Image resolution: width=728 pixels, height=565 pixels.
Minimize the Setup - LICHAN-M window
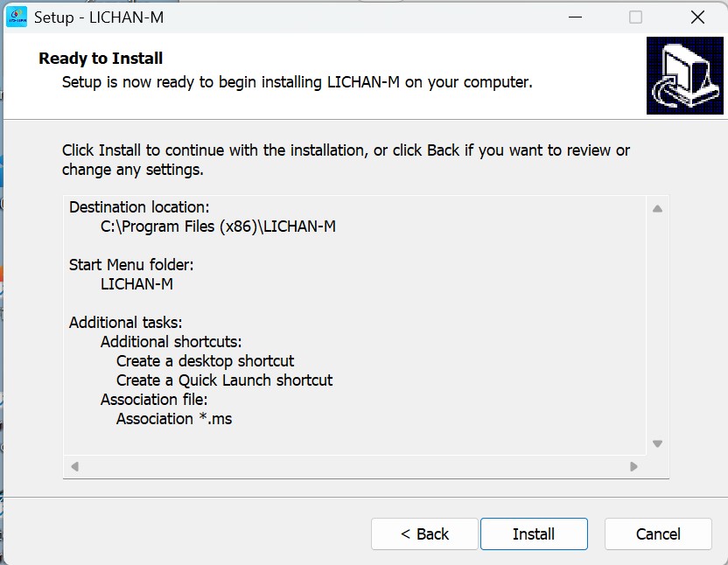click(x=575, y=17)
